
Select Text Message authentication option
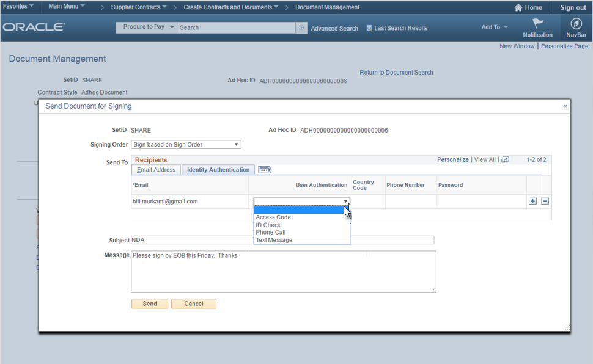tap(274, 240)
